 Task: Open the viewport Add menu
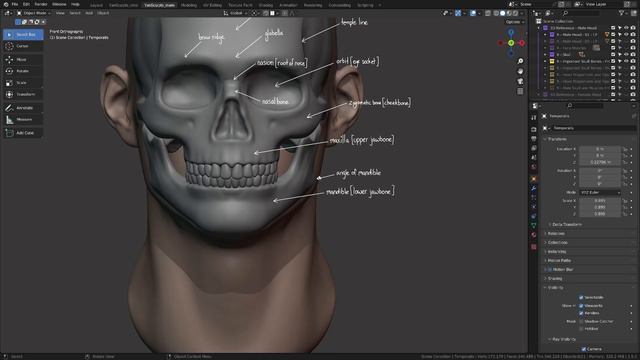coord(89,13)
